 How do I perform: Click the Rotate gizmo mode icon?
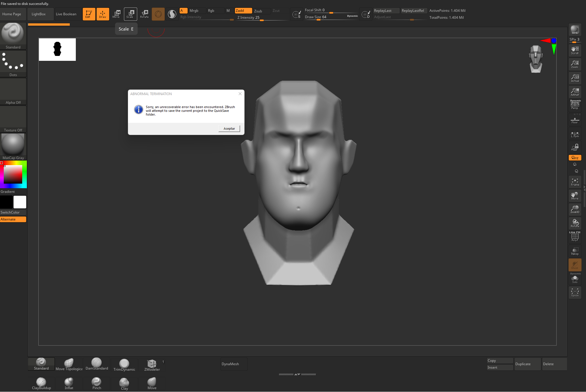[144, 14]
